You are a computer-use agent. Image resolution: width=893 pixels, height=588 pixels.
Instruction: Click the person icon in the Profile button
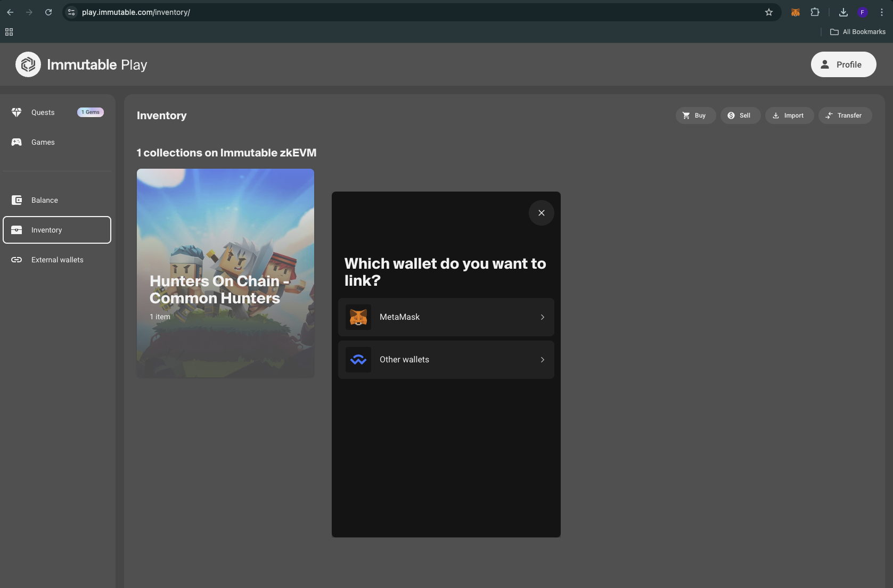(x=825, y=64)
